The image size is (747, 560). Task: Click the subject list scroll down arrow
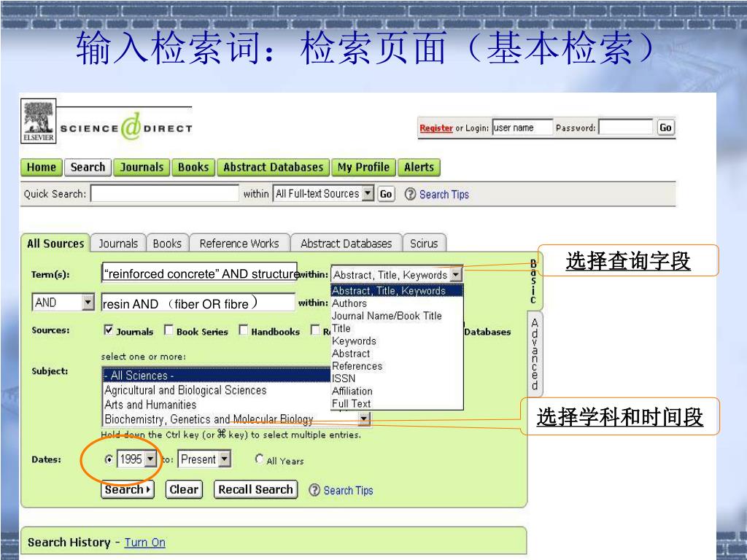pyautogui.click(x=364, y=419)
